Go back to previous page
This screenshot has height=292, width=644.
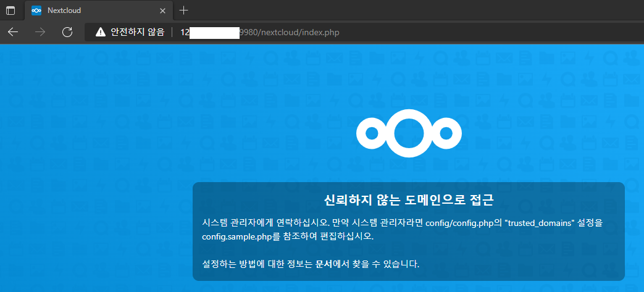tap(13, 32)
